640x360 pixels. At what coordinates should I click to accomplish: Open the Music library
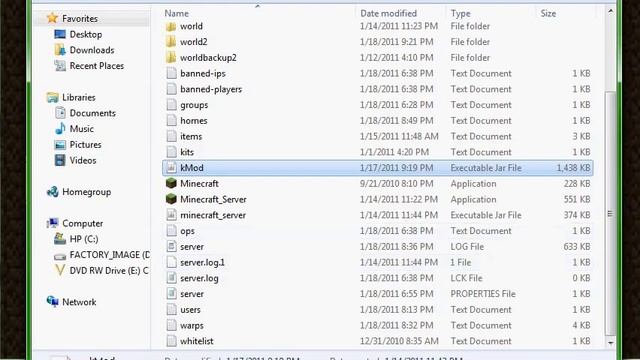82,129
